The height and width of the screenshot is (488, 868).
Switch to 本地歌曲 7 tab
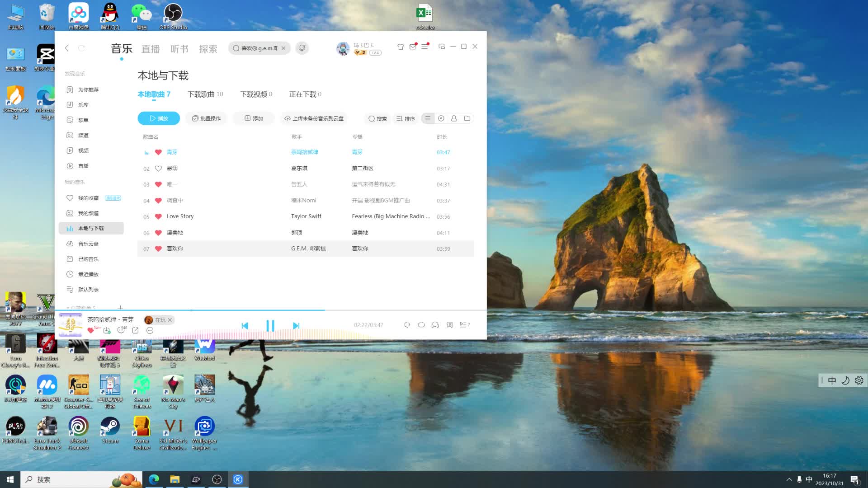pos(154,94)
